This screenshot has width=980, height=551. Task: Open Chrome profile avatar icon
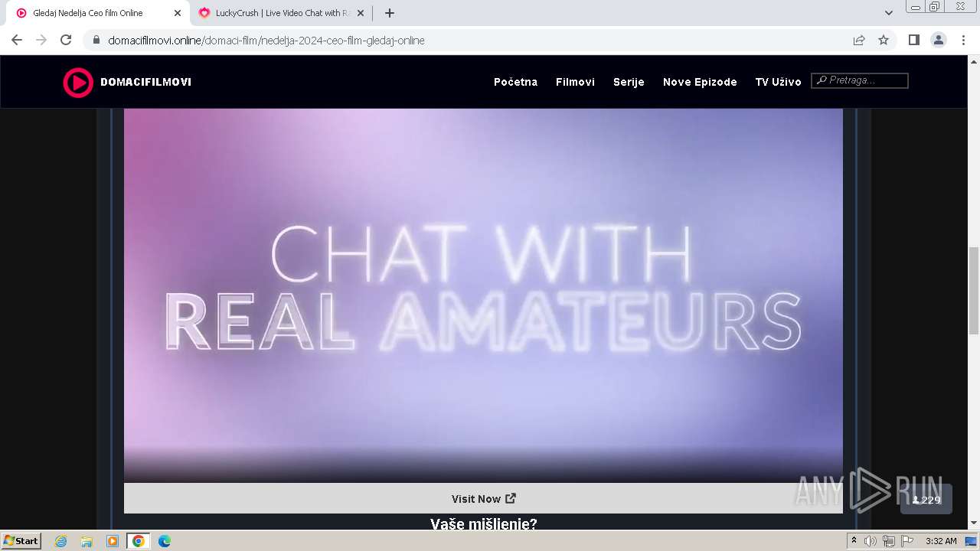pyautogui.click(x=939, y=41)
